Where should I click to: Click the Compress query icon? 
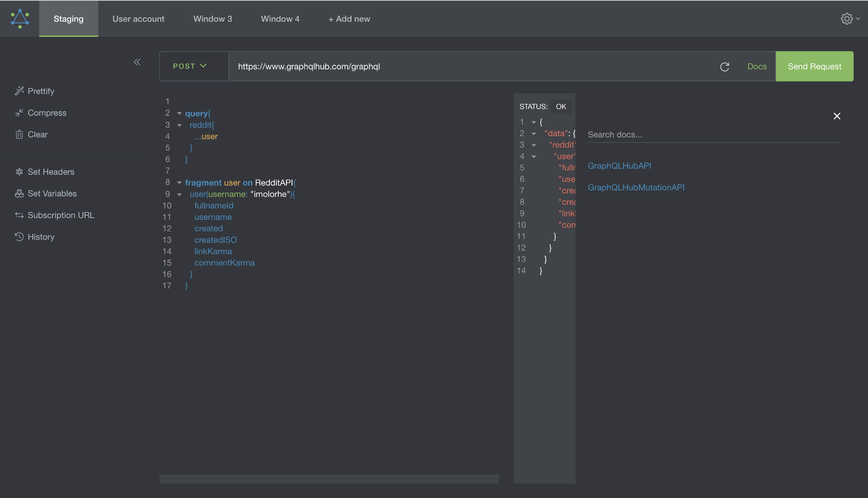pos(47,113)
